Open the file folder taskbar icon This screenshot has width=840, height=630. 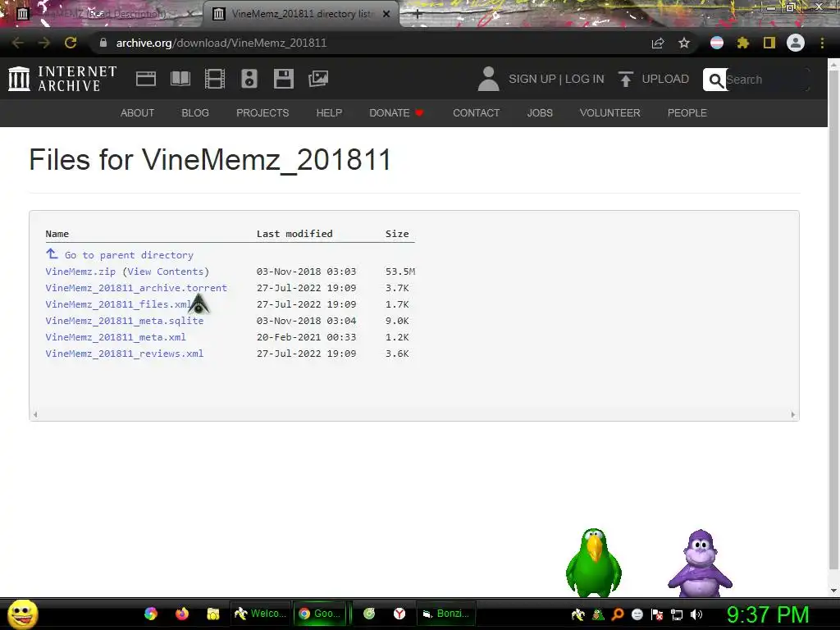pyautogui.click(x=213, y=614)
